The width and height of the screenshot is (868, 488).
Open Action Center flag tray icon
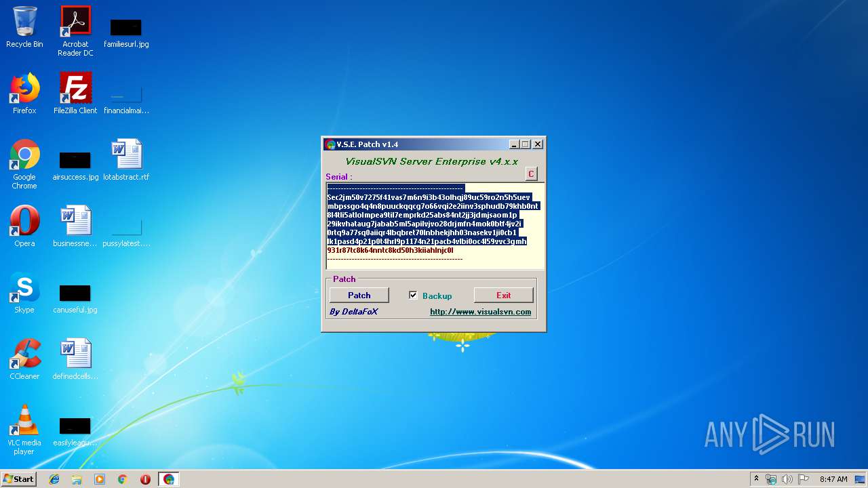click(x=804, y=479)
